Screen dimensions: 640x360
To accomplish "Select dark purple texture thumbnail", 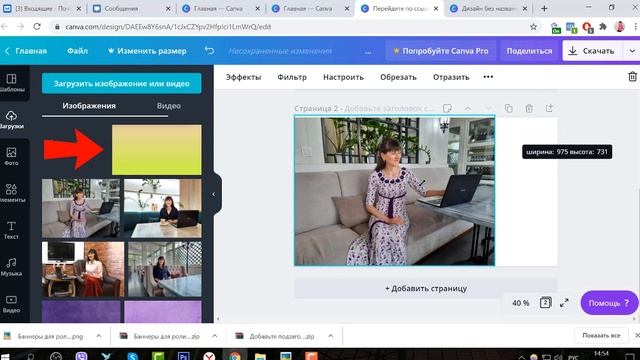I will click(x=81, y=312).
